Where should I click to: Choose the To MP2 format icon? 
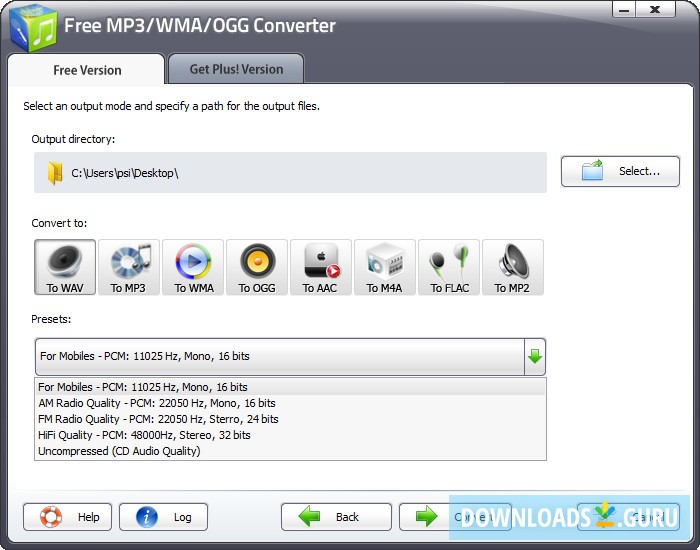[513, 267]
